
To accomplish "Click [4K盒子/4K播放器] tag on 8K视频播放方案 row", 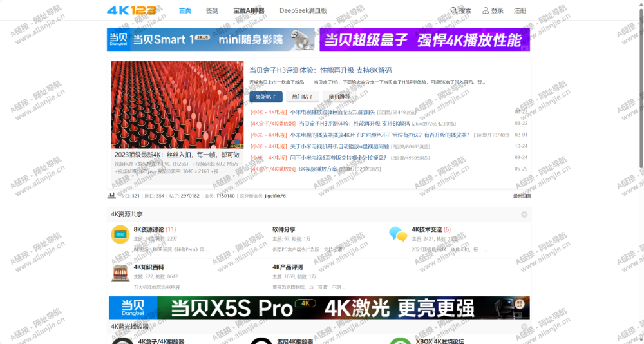I will click(272, 169).
